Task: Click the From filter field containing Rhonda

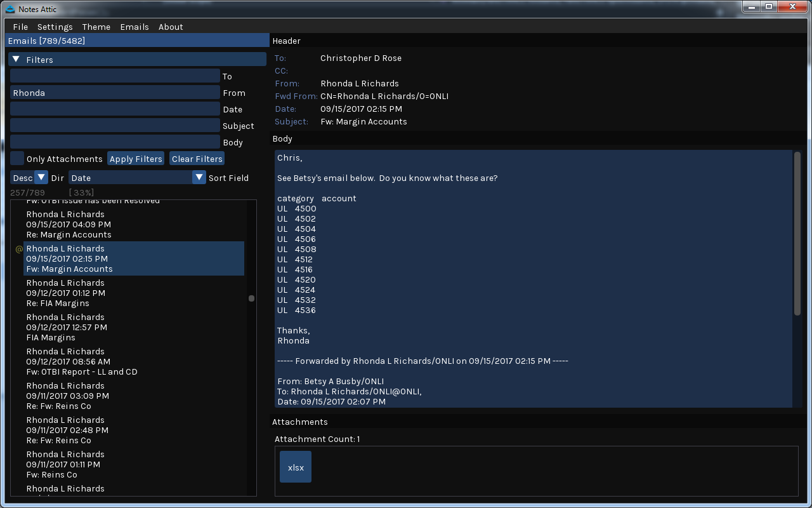Action: click(115, 92)
